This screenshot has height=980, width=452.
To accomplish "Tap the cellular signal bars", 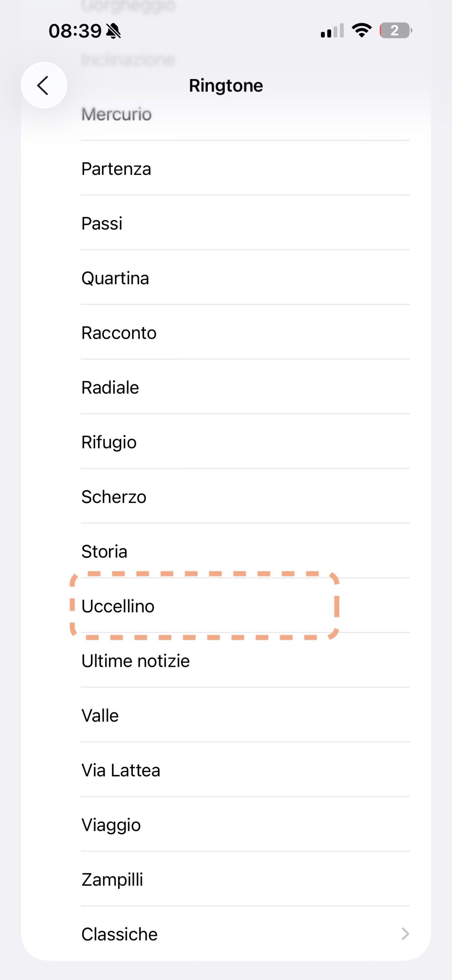I will pyautogui.click(x=332, y=31).
